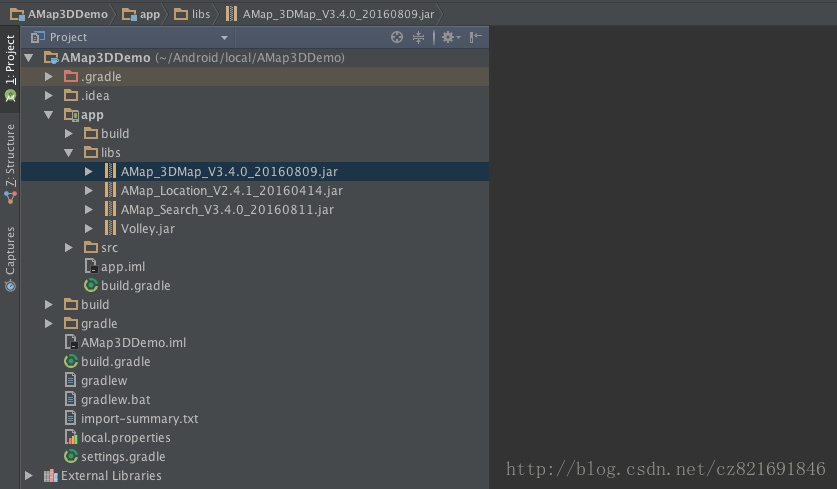This screenshot has width=837, height=489.
Task: Select the root build.gradle Gradle icon
Action: coord(70,361)
